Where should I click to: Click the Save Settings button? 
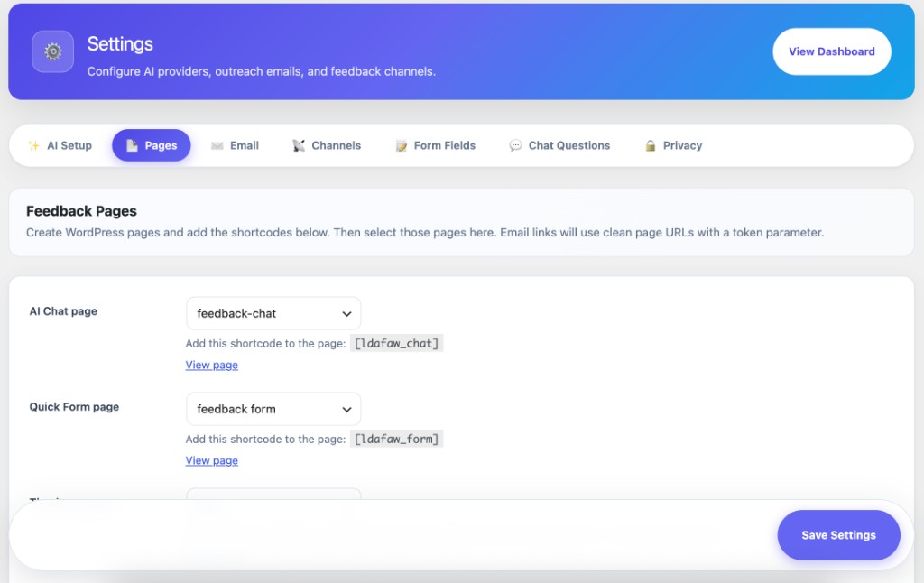click(x=838, y=535)
